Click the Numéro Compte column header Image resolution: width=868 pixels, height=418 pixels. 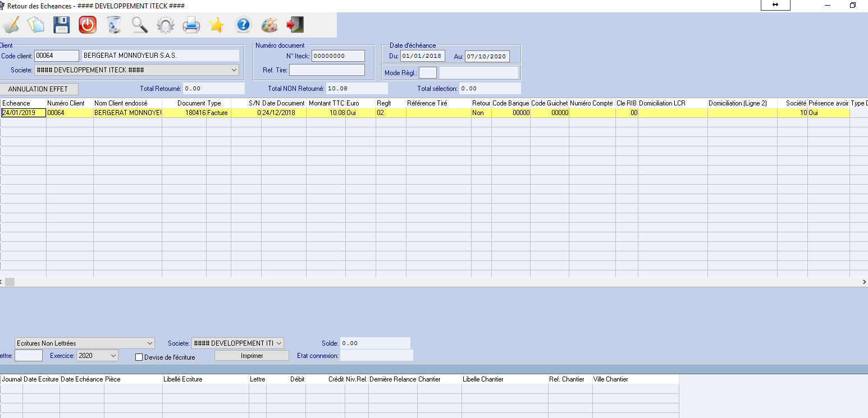coord(592,103)
